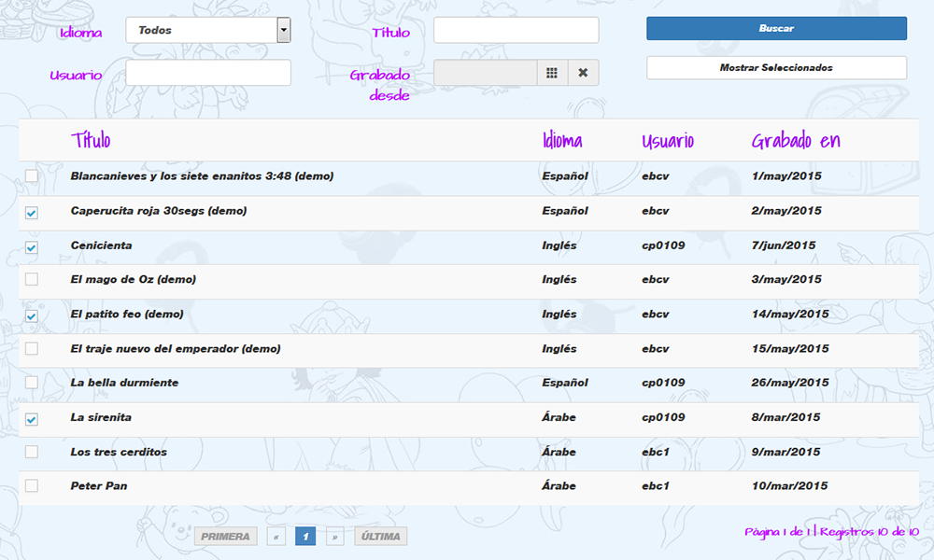Uncheck the Cenicienta row checkbox
Screen dimensions: 934x560
pyautogui.click(x=32, y=247)
